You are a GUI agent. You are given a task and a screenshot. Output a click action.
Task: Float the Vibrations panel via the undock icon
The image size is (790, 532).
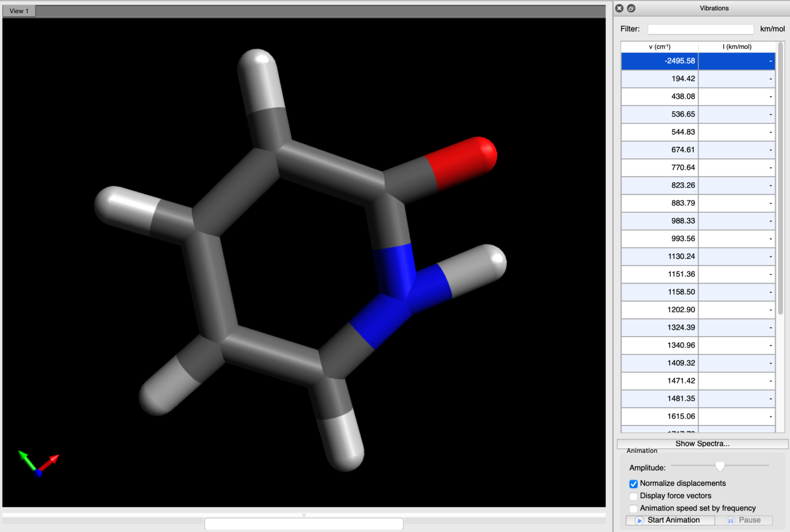tap(631, 8)
